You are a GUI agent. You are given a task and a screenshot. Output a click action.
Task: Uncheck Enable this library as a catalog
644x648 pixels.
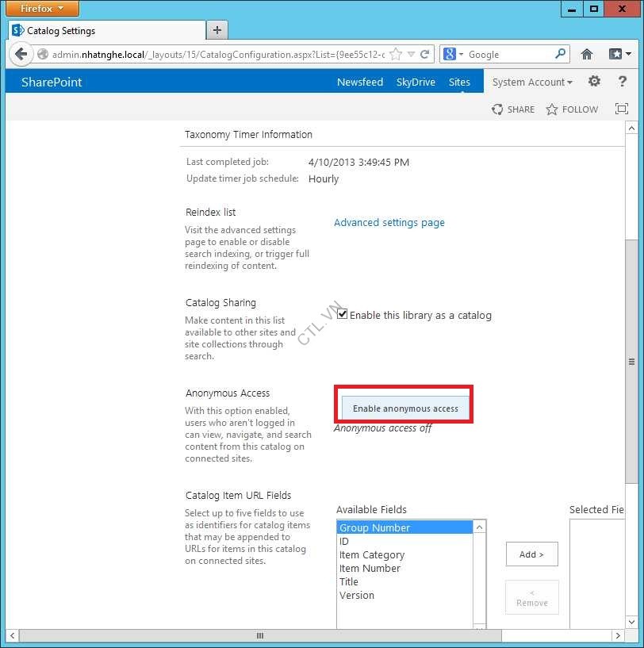tap(343, 315)
